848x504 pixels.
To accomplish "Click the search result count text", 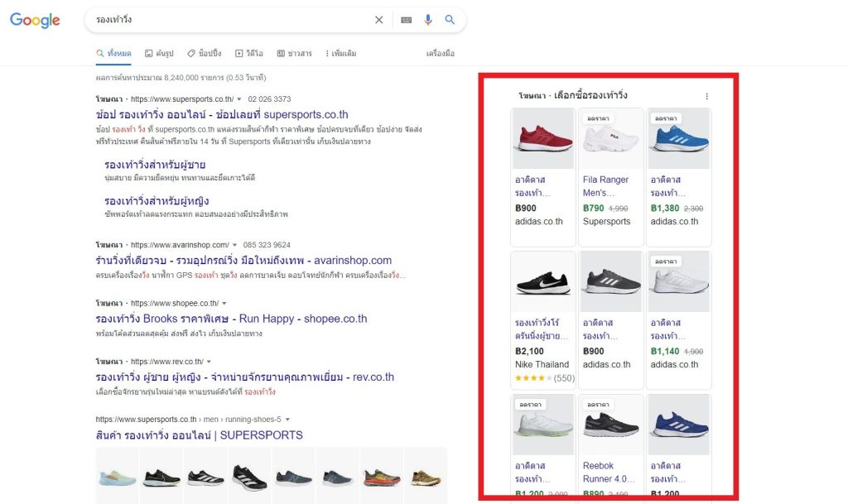I will [181, 78].
